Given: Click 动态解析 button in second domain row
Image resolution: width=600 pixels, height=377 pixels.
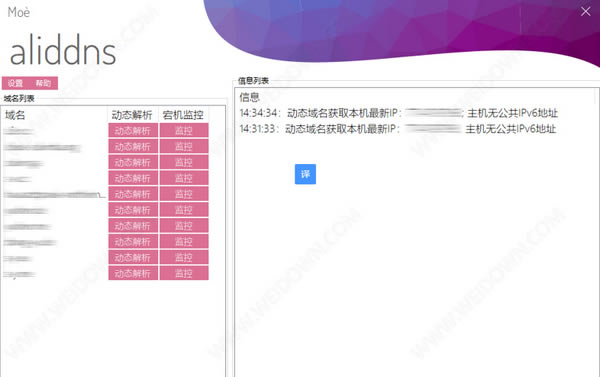Looking at the screenshot, I should tap(133, 146).
